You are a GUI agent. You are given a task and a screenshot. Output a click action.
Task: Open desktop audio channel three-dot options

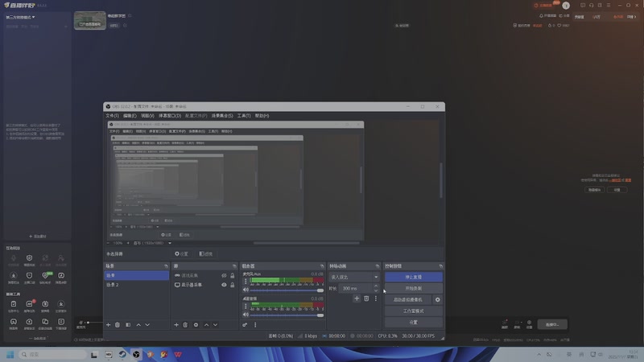coord(246,306)
